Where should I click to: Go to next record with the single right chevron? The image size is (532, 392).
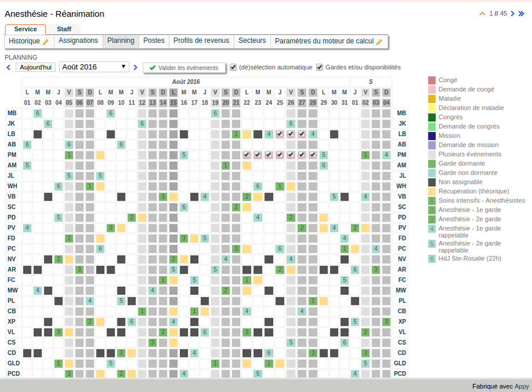tap(512, 14)
